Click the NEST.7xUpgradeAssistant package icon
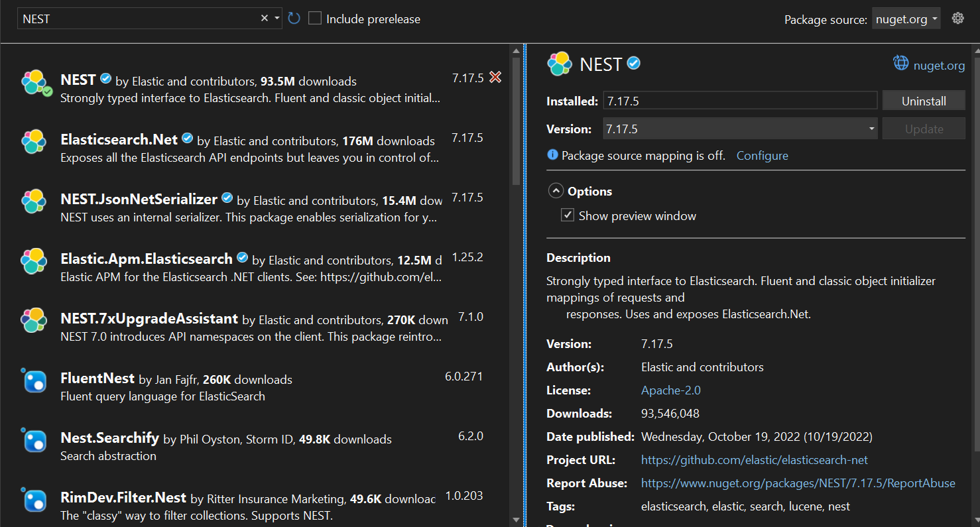This screenshot has height=527, width=980. pos(33,321)
